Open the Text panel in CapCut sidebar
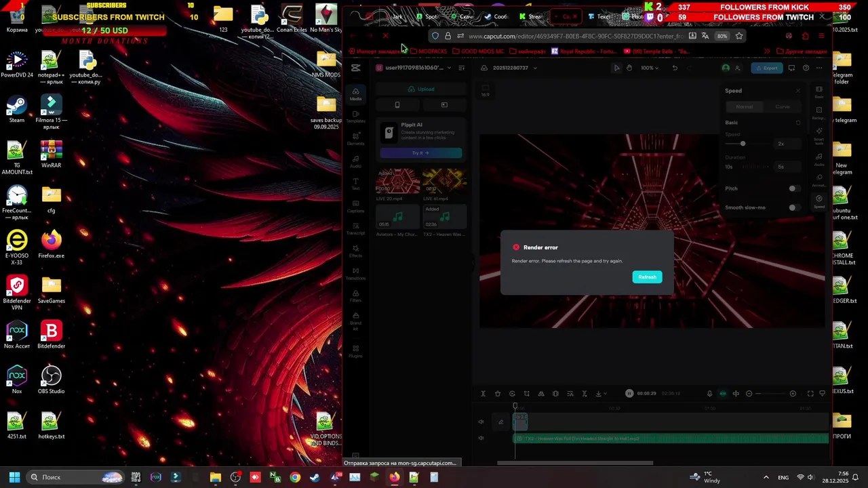 pyautogui.click(x=355, y=184)
